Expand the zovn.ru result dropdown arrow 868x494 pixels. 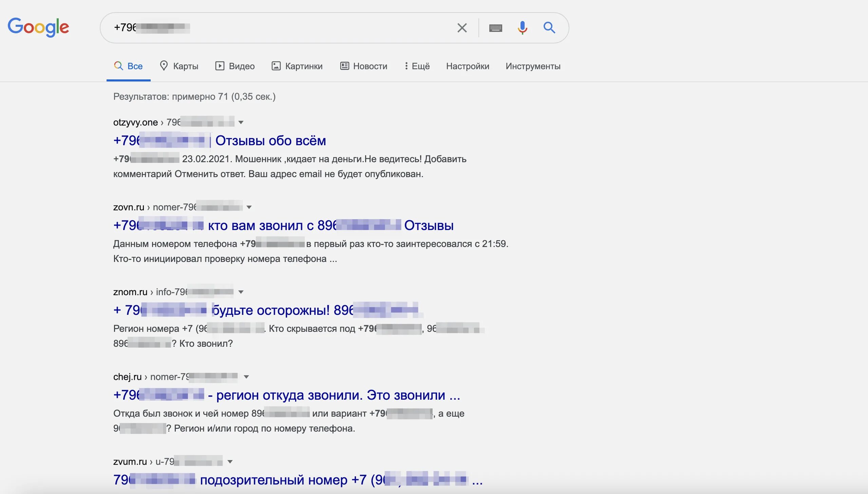click(x=249, y=207)
